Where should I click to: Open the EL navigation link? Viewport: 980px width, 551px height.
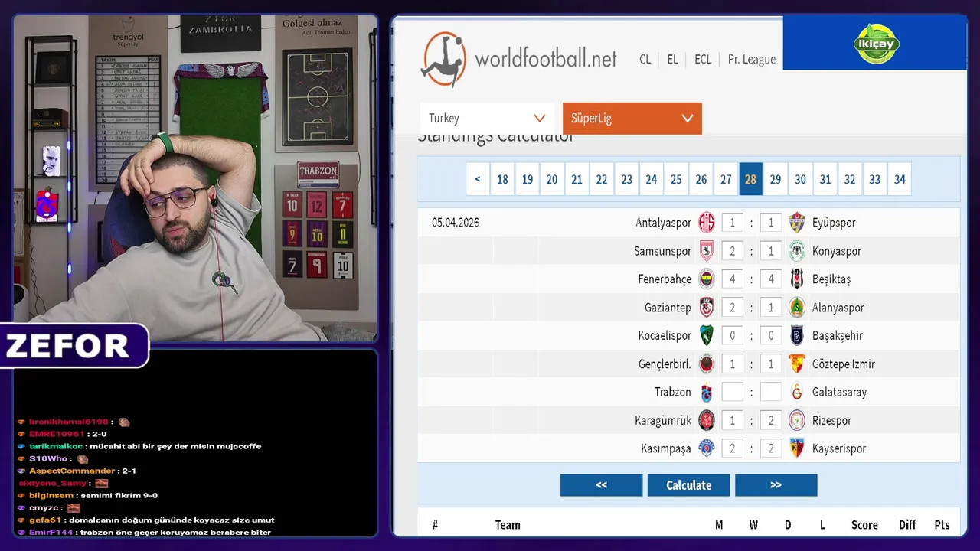point(672,59)
